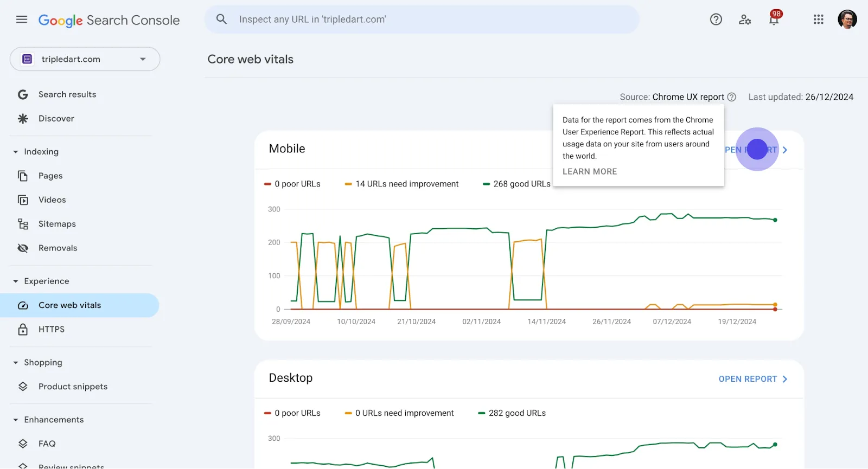
Task: Click the 'Inspect any URL' search field
Action: pyautogui.click(x=422, y=20)
